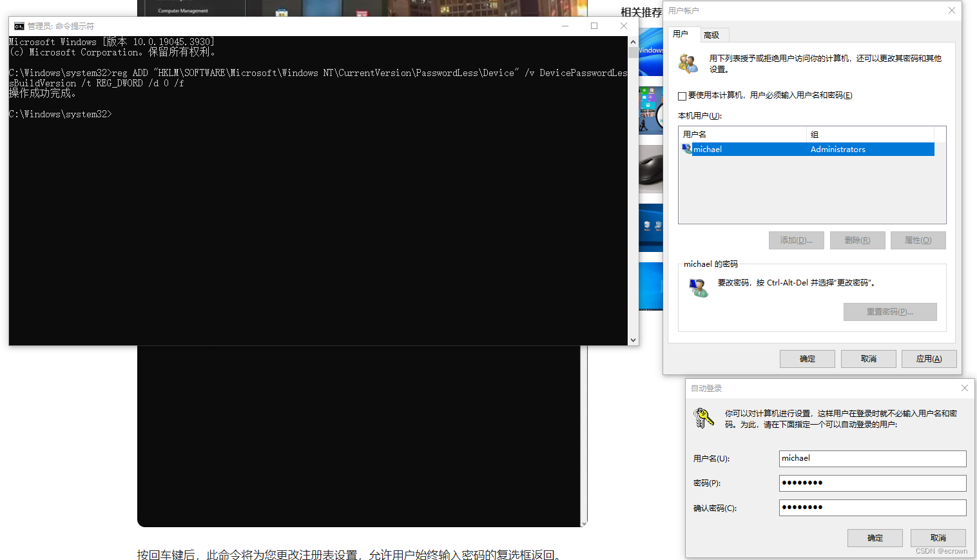This screenshot has height=560, width=977.
Task: Confirm auto-login with 确定 button
Action: coord(875,538)
